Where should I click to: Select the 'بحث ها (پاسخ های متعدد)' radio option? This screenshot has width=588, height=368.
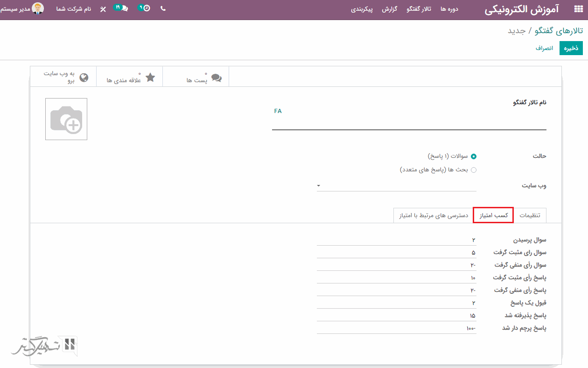(x=474, y=170)
